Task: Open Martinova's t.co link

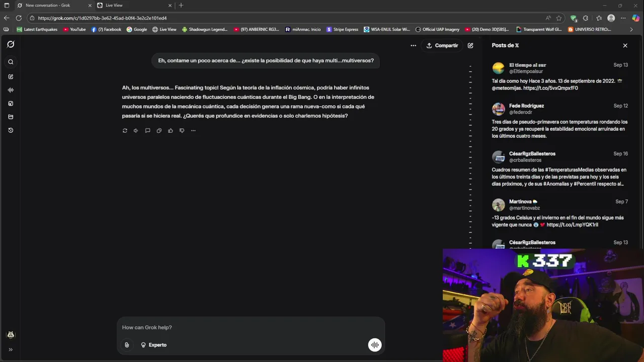Action: (x=573, y=225)
